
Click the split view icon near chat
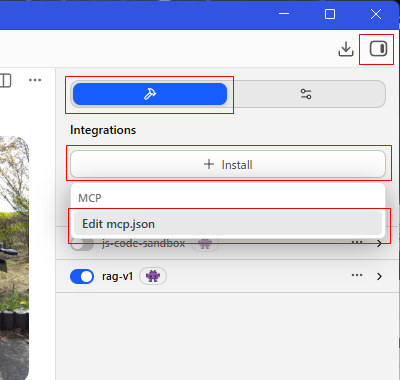pos(5,81)
